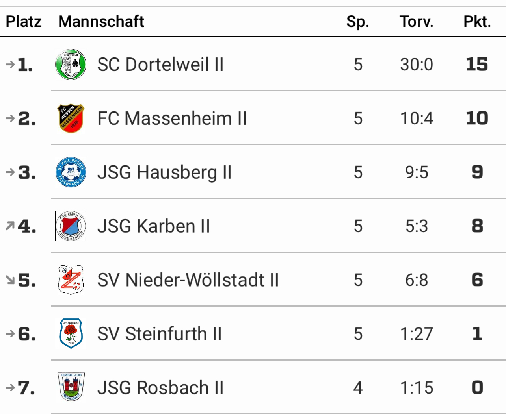
Task: Select JSG Hausberg II team name
Action: [164, 172]
